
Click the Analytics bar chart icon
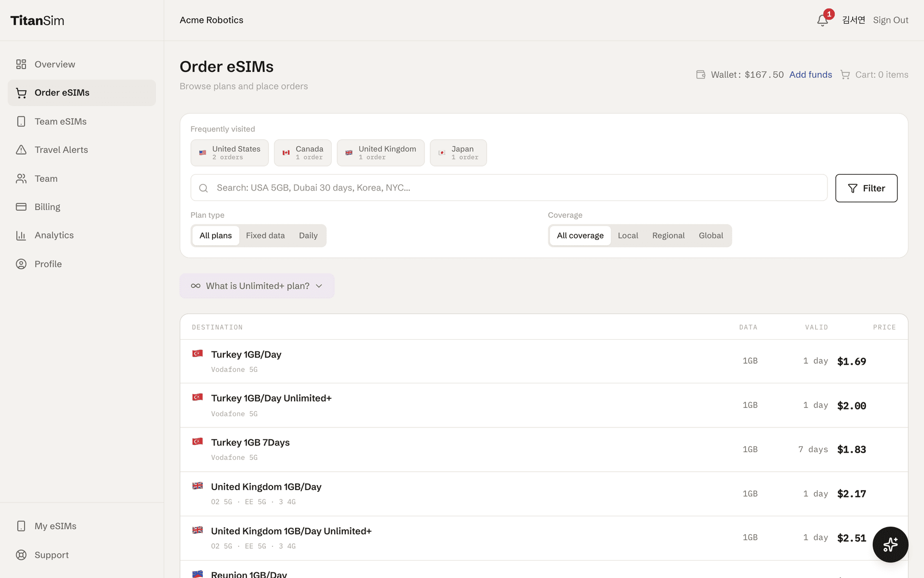(21, 235)
